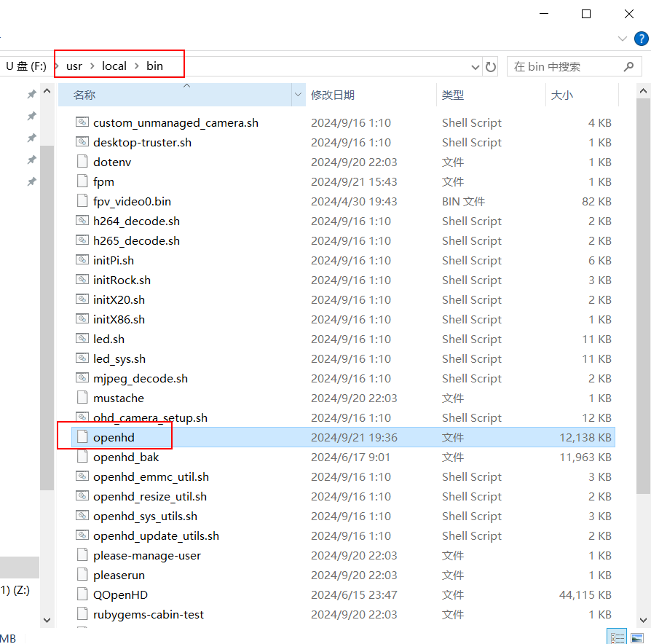
Task: Expand the ribbon with the chevron
Action: pyautogui.click(x=622, y=39)
